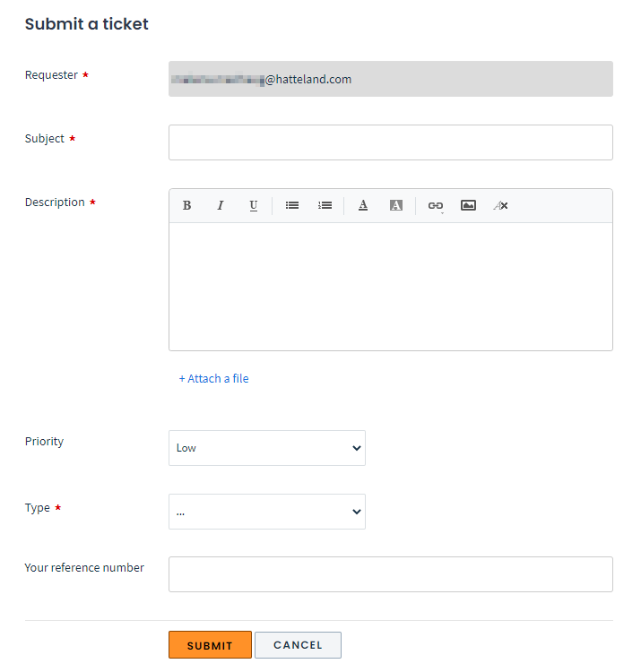Click inside the Description text area
This screenshot has height=672, width=641.
point(390,286)
